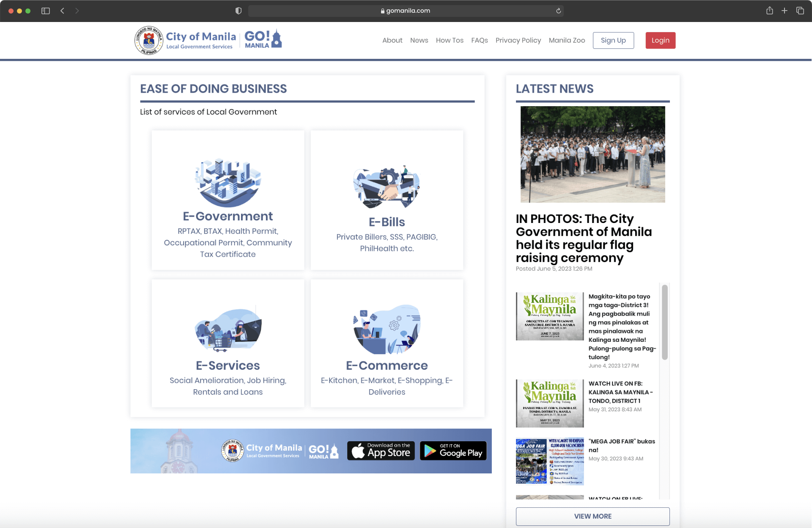Click the Social Amelioration, Job Hiring text

pos(228,386)
